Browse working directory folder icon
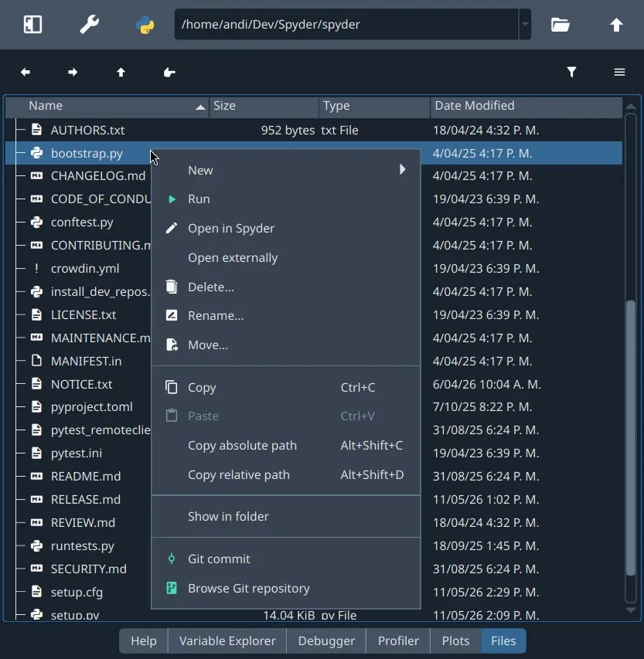This screenshot has height=659, width=644. [x=561, y=25]
